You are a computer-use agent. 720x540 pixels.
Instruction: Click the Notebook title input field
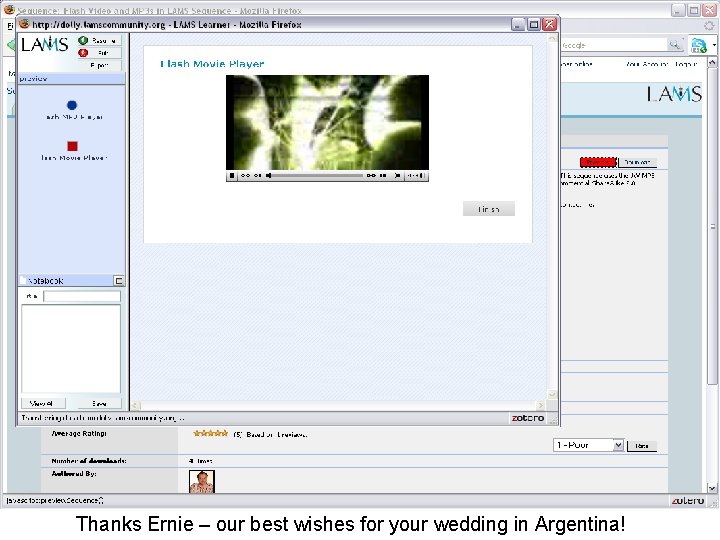[x=82, y=297]
